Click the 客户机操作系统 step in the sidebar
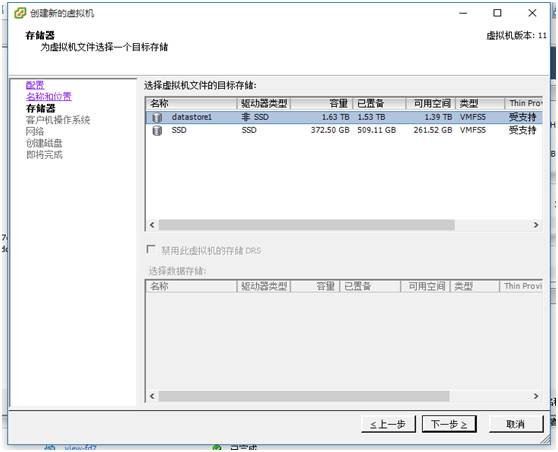558x452 pixels. (x=58, y=120)
